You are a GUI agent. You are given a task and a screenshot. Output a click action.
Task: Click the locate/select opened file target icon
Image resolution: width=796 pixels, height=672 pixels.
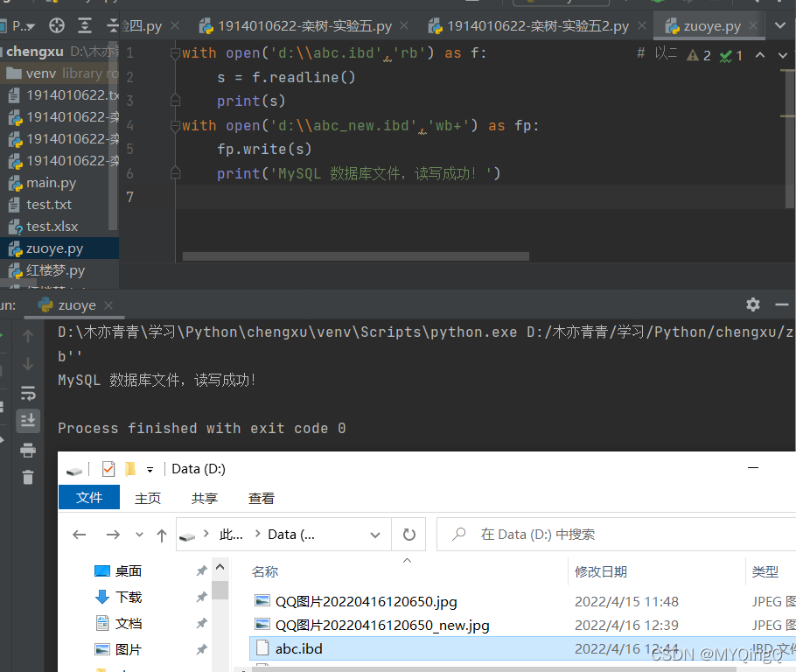click(x=56, y=25)
